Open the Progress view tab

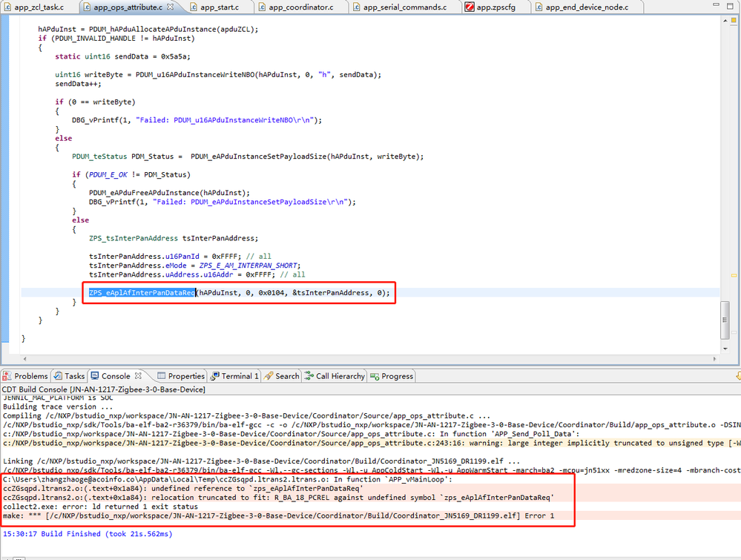click(392, 376)
